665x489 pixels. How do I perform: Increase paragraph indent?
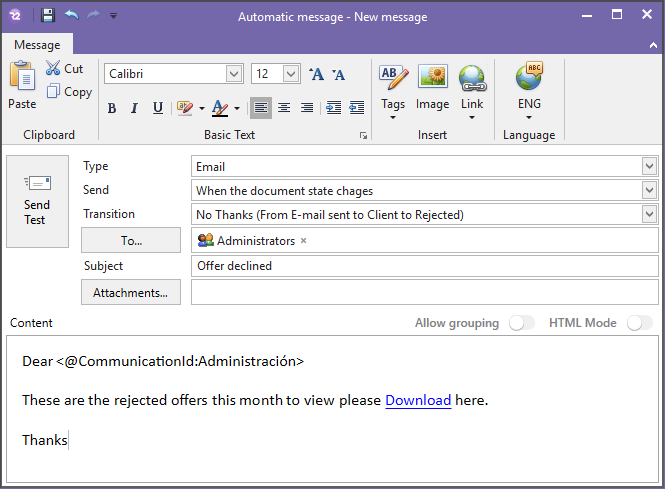tap(333, 108)
